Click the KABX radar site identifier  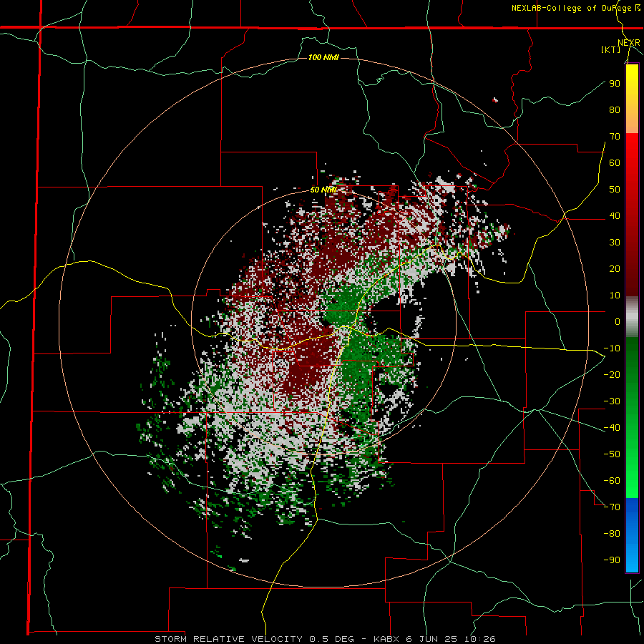tap(387, 639)
